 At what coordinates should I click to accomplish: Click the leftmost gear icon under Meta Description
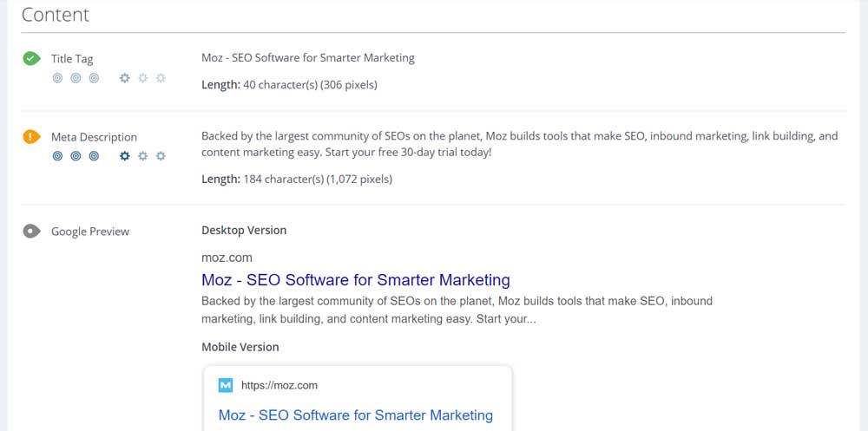[125, 156]
